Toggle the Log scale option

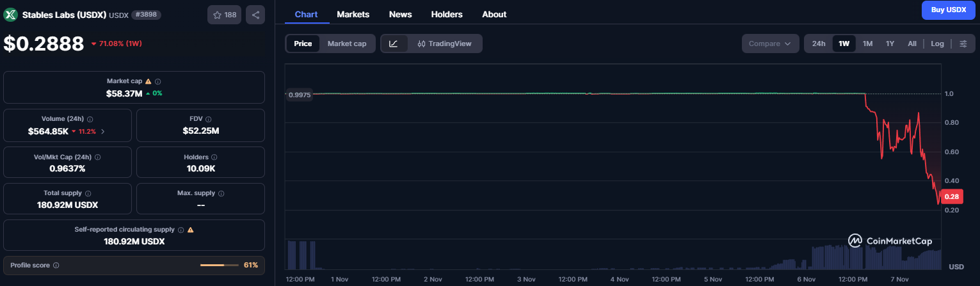(937, 44)
